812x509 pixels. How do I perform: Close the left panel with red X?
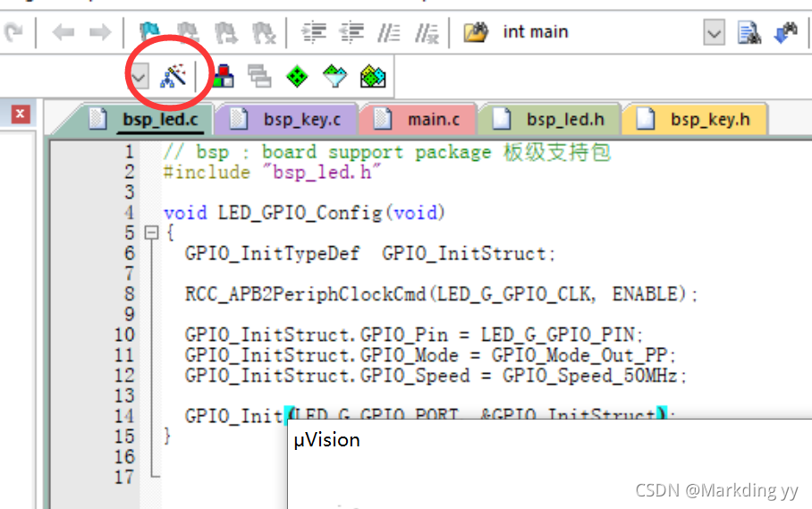[21, 114]
